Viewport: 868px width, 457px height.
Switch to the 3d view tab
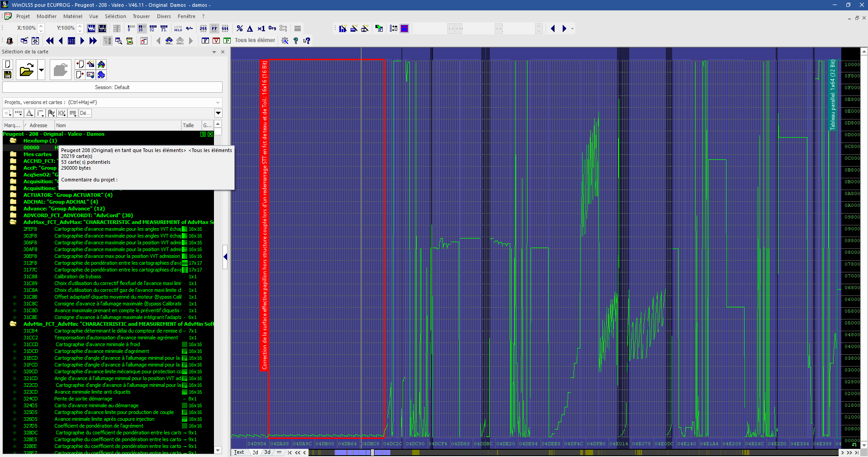point(267,452)
